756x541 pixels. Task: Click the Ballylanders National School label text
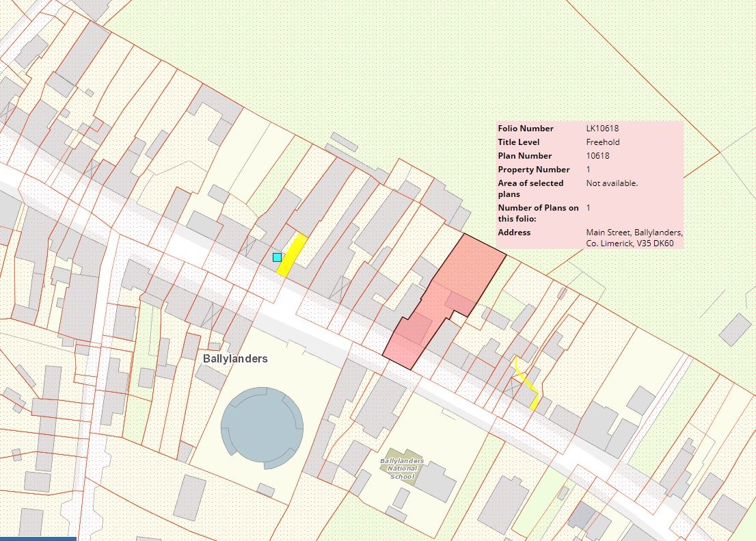pyautogui.click(x=401, y=468)
